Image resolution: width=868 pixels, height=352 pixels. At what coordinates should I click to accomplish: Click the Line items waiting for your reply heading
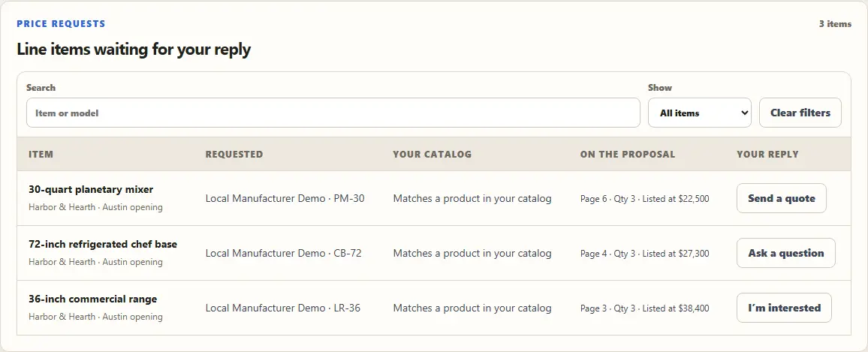pos(134,50)
